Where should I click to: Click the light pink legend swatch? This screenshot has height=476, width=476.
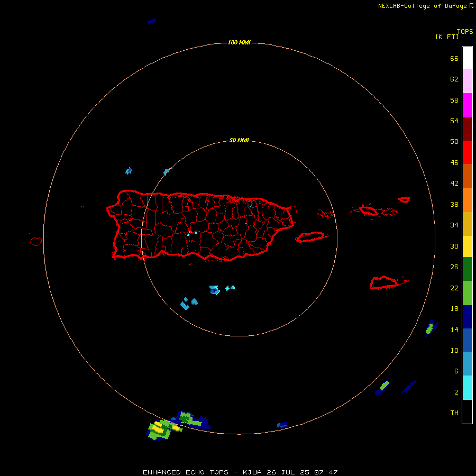tap(467, 81)
